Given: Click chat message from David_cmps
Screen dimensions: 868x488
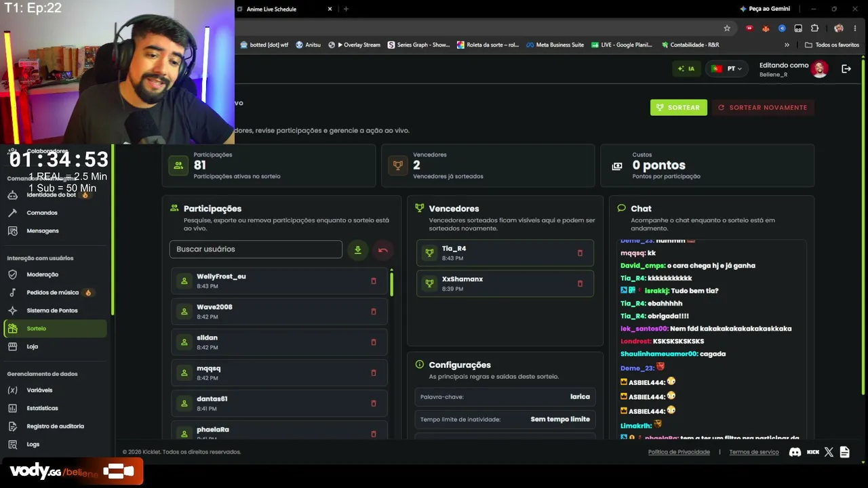Looking at the screenshot, I should (688, 266).
